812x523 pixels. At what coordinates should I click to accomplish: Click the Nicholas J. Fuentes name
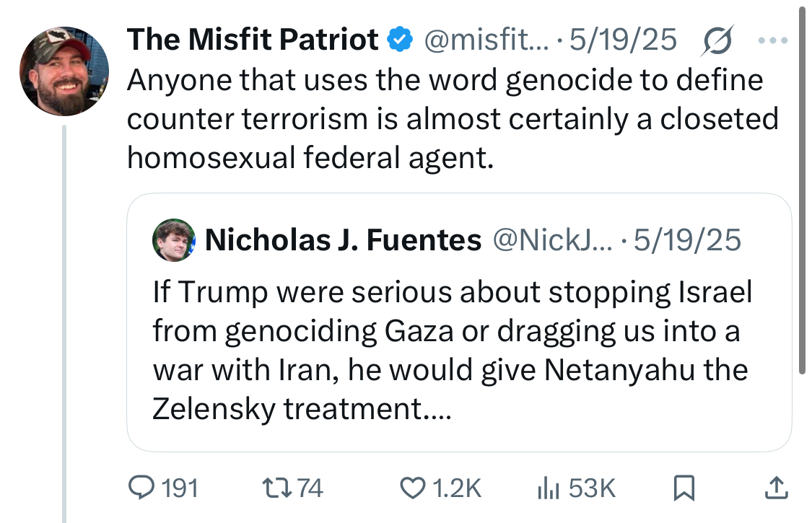(344, 239)
